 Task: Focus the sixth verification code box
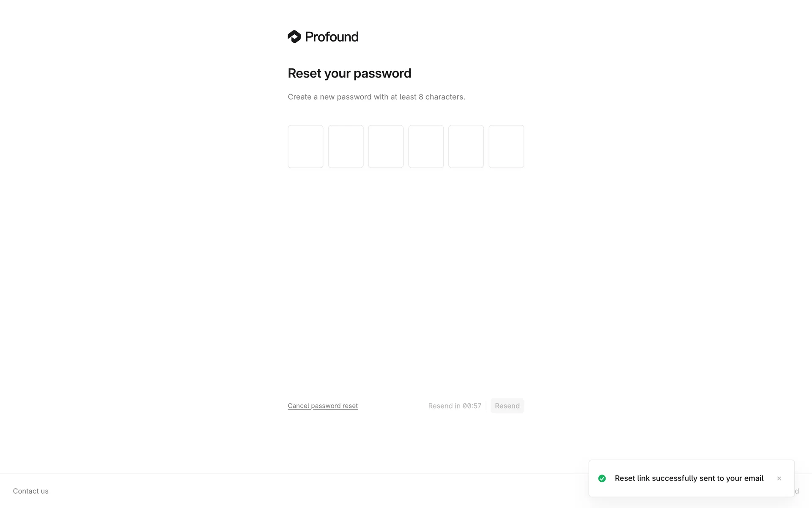pyautogui.click(x=506, y=146)
